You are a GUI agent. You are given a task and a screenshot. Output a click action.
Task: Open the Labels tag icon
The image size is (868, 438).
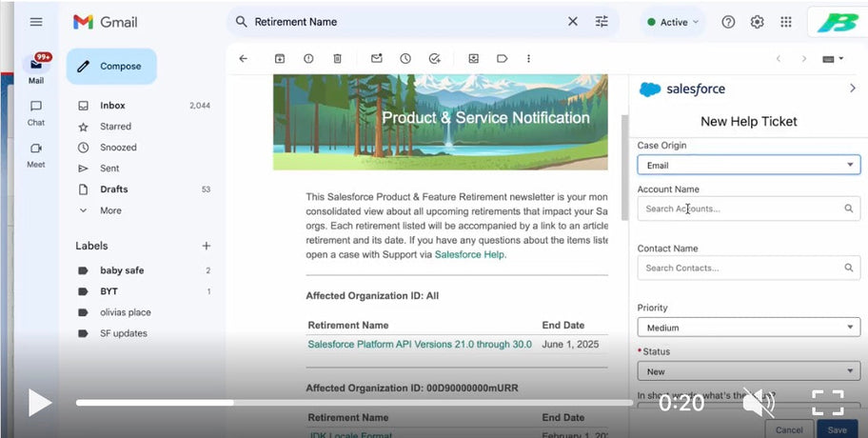(503, 59)
